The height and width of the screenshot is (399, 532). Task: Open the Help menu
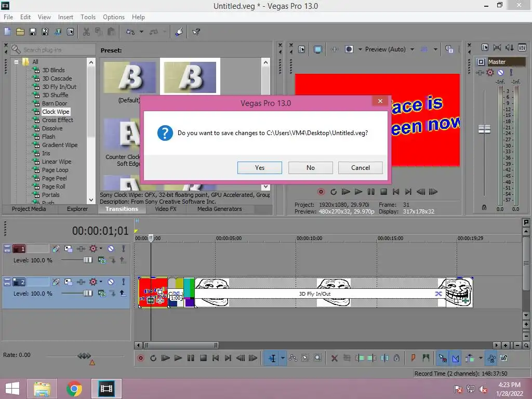click(138, 17)
